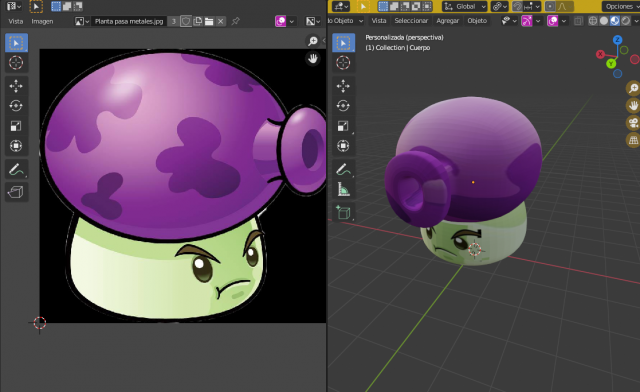Switch to wireframe viewport shading
The height and width of the screenshot is (392, 640).
pyautogui.click(x=593, y=21)
